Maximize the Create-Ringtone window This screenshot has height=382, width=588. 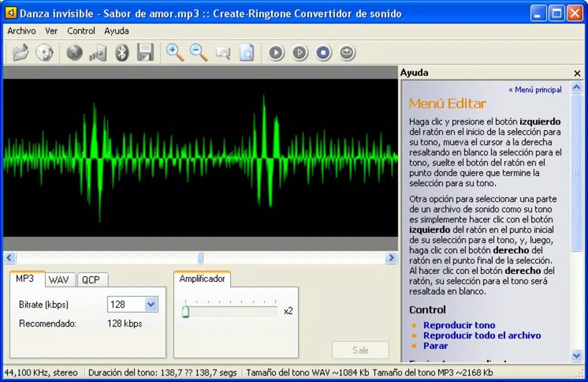557,13
